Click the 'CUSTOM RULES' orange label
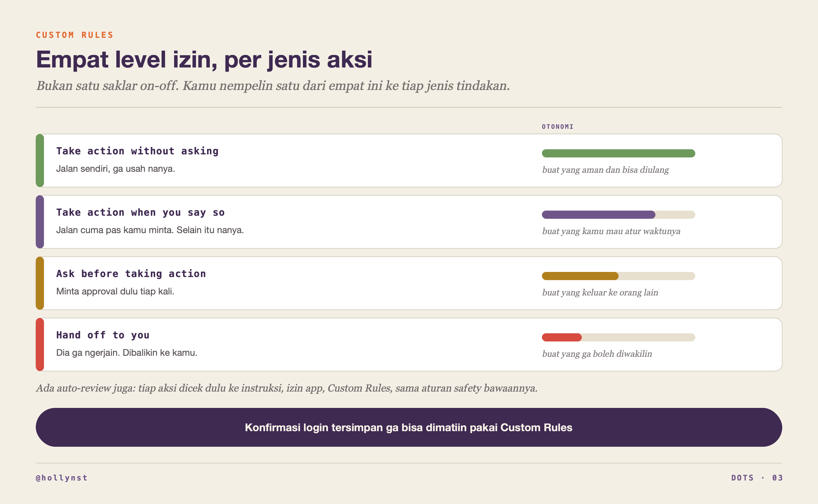The height and width of the screenshot is (504, 818). 75,35
